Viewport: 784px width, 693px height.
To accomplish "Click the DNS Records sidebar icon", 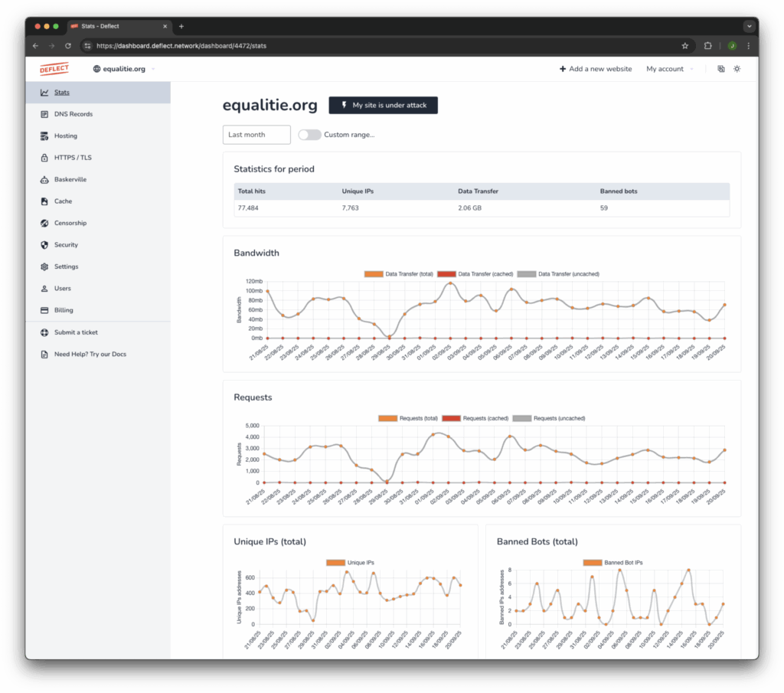I will coord(45,114).
